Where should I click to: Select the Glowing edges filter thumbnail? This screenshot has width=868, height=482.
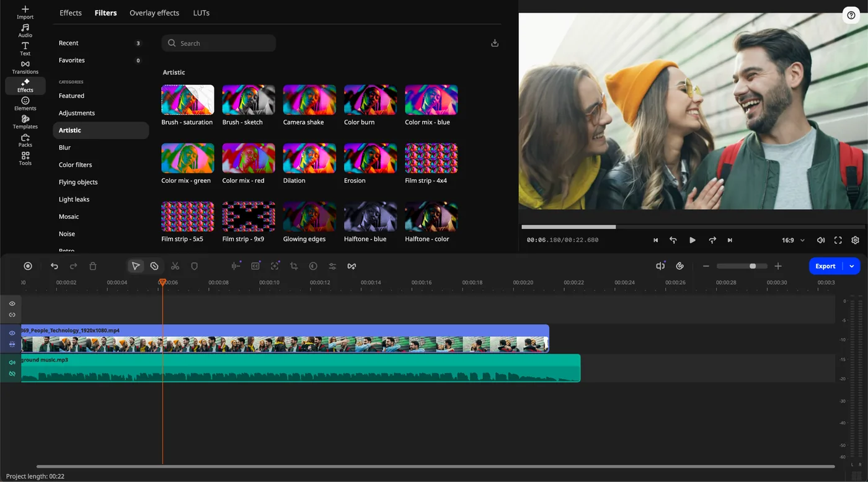click(x=309, y=216)
